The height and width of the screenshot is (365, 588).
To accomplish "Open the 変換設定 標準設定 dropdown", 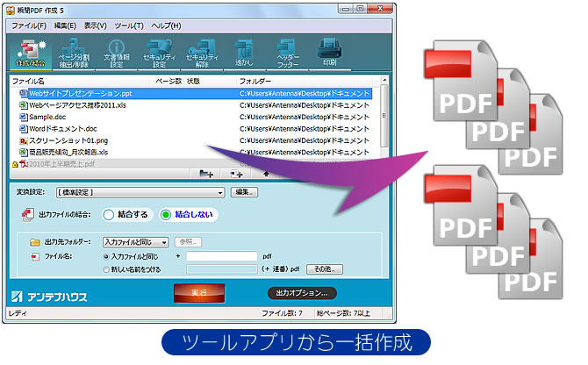I will (x=140, y=193).
